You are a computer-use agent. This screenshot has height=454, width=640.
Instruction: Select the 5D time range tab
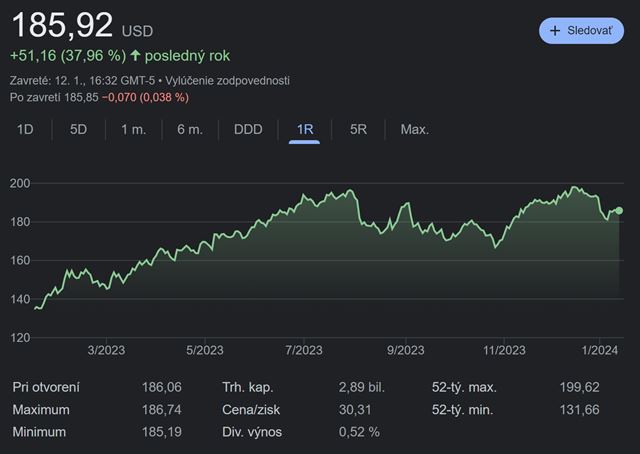click(78, 130)
